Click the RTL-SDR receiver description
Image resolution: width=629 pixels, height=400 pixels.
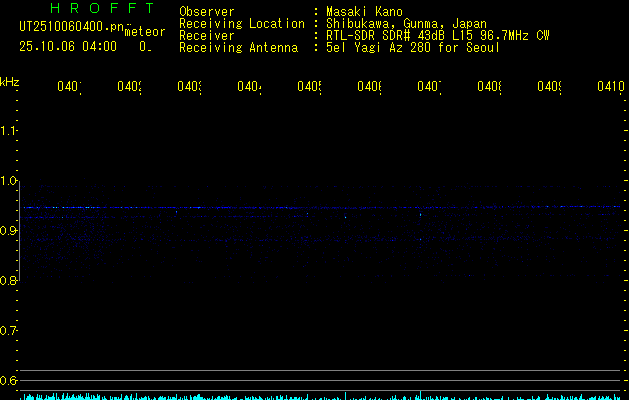438,35
